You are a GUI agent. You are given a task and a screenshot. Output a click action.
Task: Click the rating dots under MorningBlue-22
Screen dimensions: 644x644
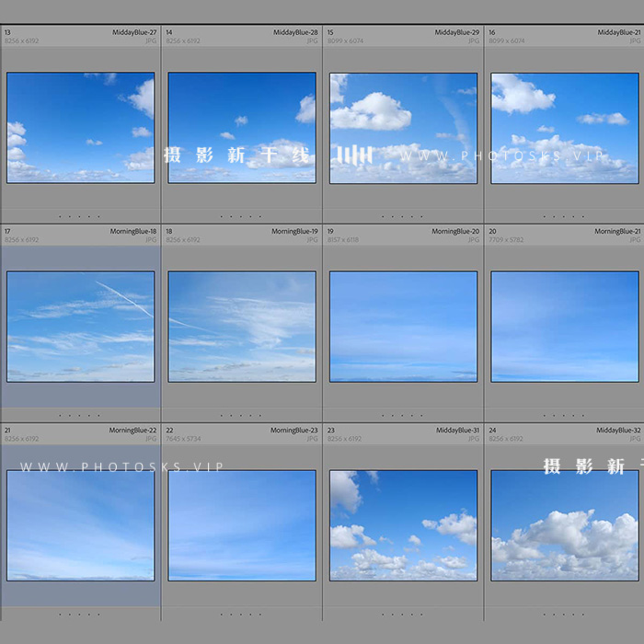pos(80,615)
